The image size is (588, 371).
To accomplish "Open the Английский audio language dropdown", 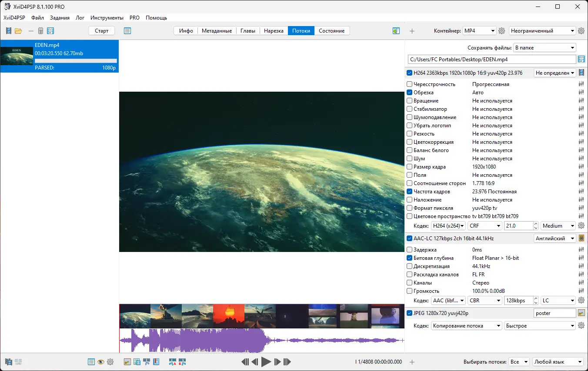I will tap(555, 238).
